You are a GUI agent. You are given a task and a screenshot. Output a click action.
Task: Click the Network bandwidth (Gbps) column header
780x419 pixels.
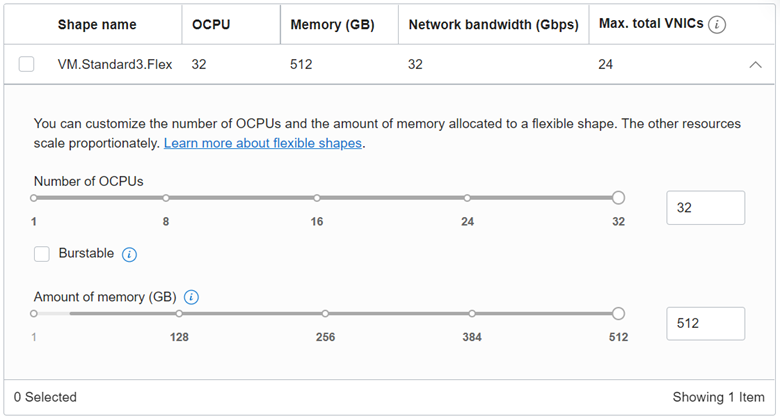(494, 25)
